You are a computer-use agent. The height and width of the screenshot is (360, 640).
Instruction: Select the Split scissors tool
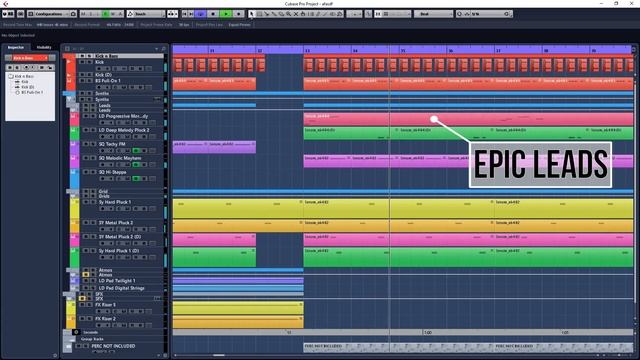pos(267,14)
